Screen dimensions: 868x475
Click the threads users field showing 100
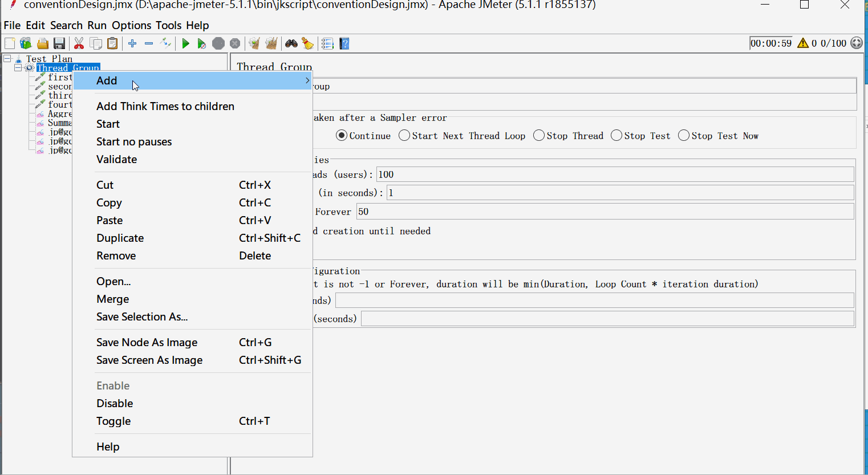615,174
